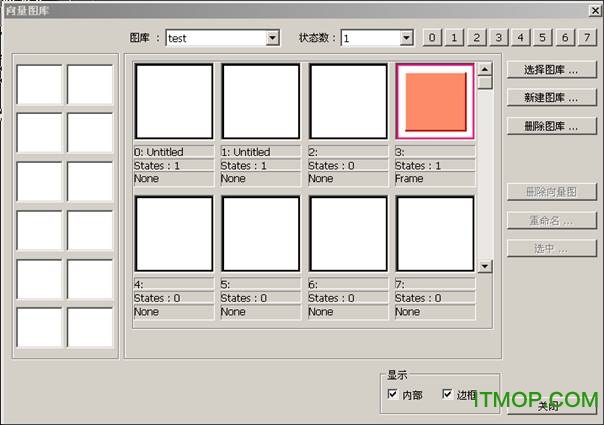Click the 删除图库 button
The height and width of the screenshot is (425, 604).
point(550,126)
